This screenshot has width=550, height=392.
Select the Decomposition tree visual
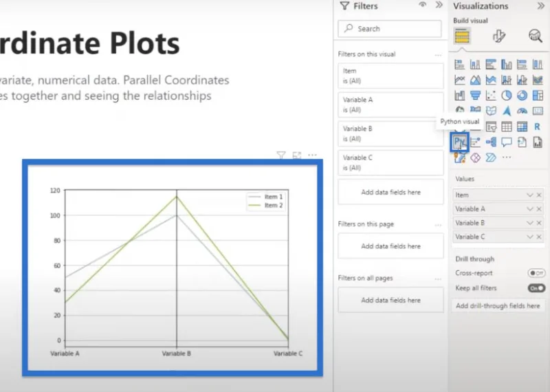tap(491, 142)
